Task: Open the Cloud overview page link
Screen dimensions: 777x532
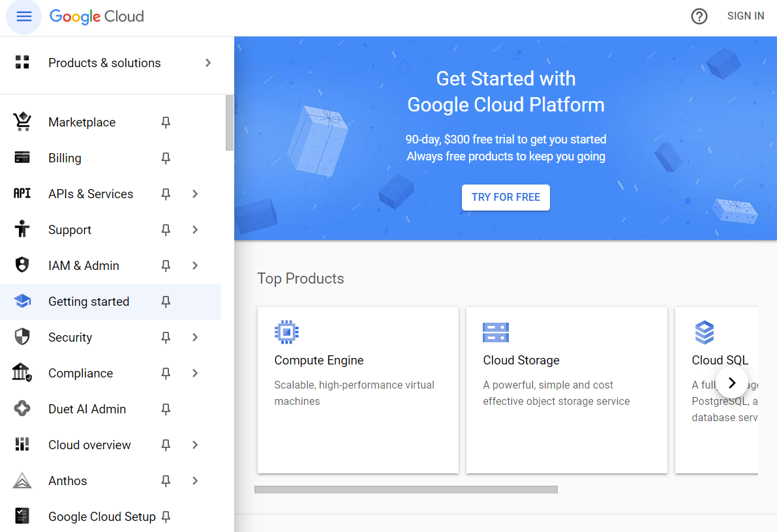Action: tap(89, 445)
